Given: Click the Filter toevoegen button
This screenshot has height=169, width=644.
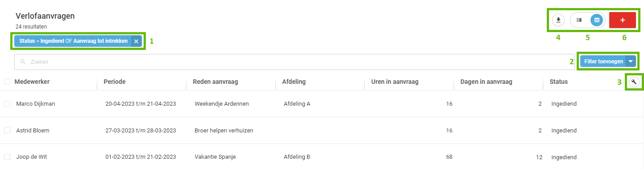Looking at the screenshot, I should click(603, 62).
